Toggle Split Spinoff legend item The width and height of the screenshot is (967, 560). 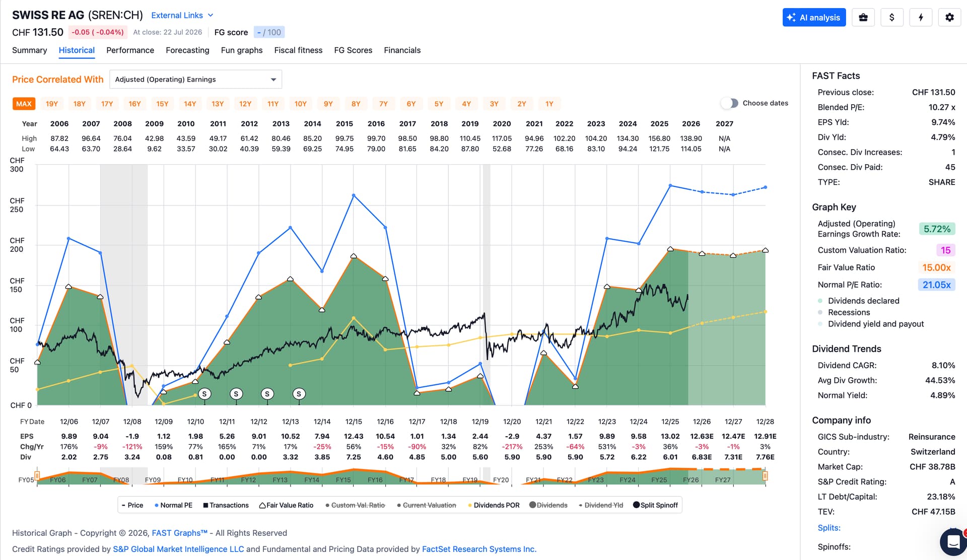point(655,505)
